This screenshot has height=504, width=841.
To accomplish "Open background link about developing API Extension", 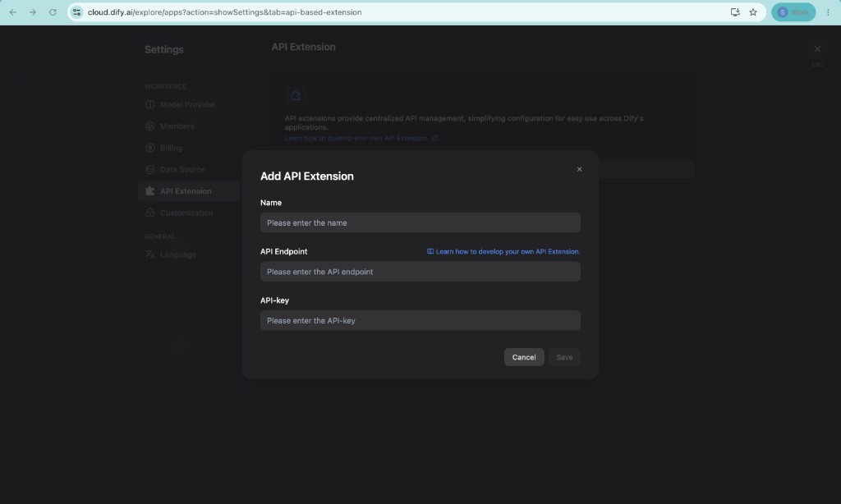I will (361, 139).
